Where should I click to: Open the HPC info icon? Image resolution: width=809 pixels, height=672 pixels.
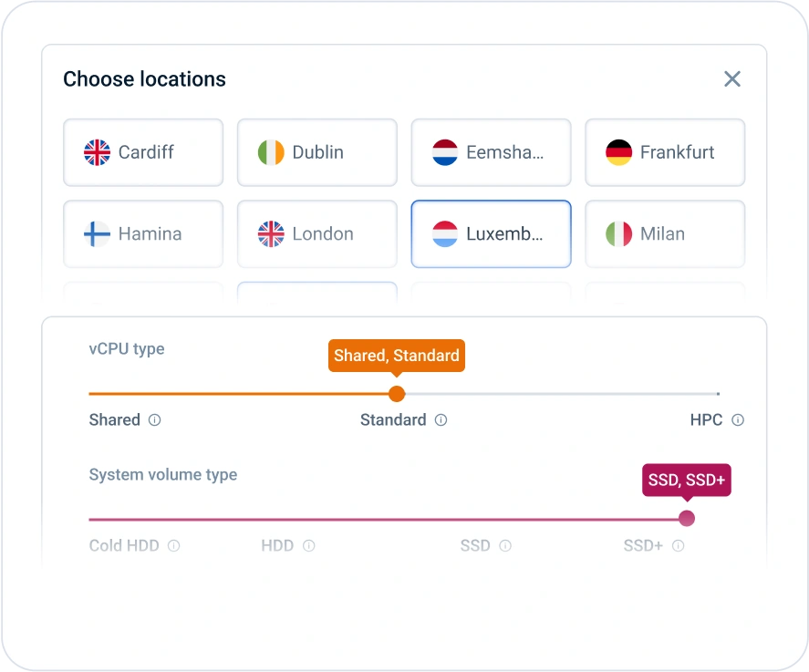point(738,420)
